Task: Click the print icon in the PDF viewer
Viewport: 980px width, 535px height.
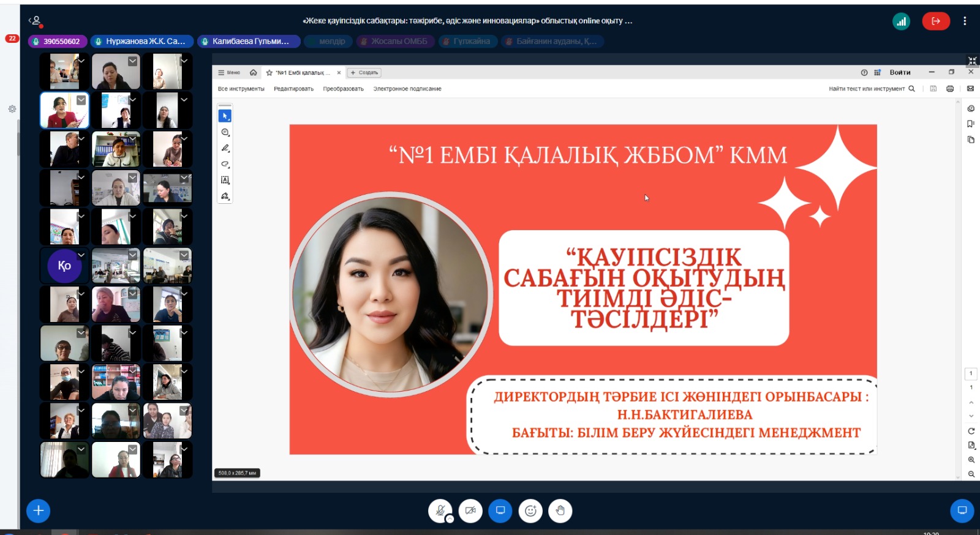Action: click(949, 89)
